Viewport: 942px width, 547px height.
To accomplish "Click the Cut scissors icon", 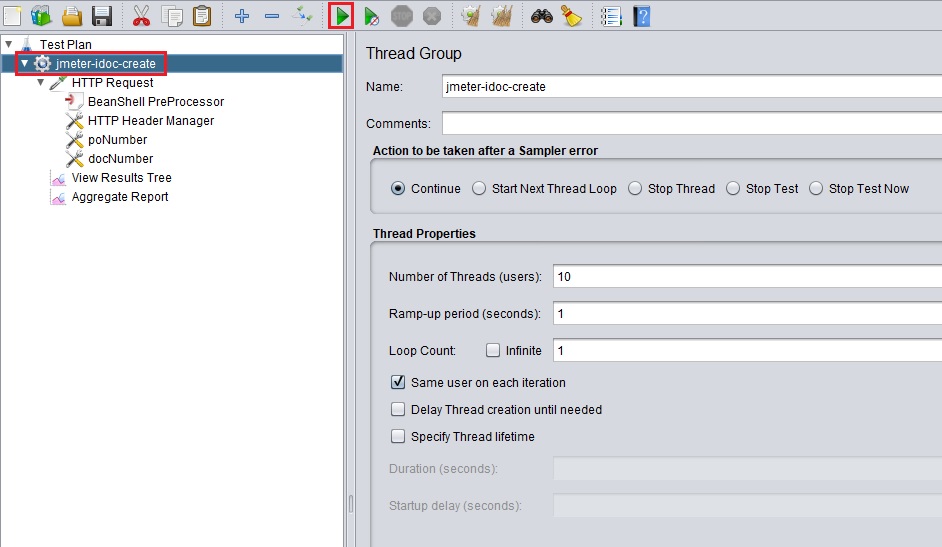I will point(141,16).
